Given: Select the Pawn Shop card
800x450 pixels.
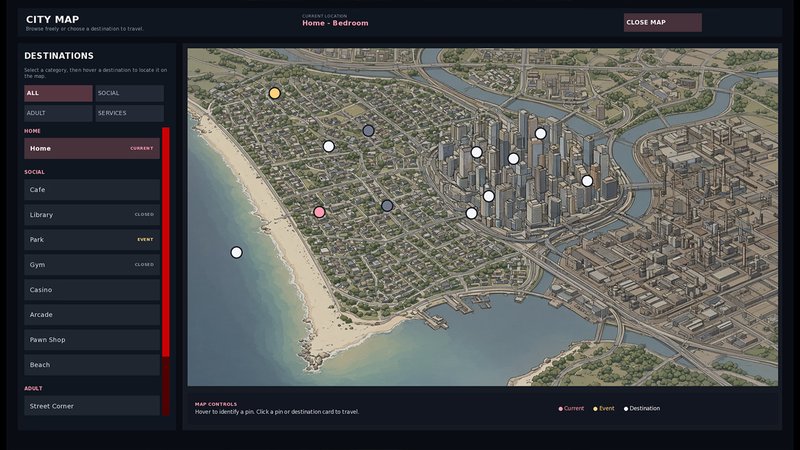Looking at the screenshot, I should click(92, 340).
